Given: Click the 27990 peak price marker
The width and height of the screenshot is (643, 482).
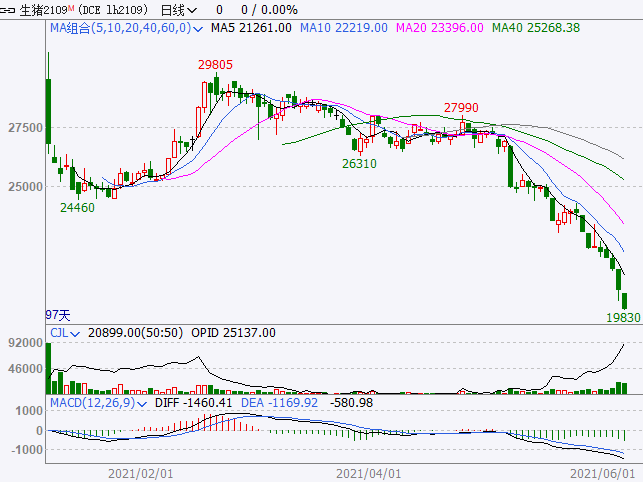Looking at the screenshot, I should pyautogui.click(x=462, y=107).
